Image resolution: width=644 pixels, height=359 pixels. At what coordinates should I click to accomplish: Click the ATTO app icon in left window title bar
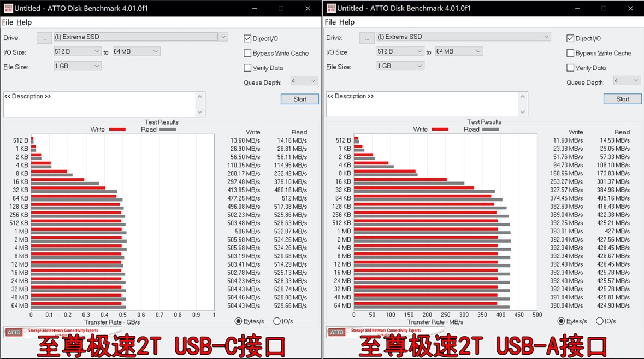coord(8,8)
